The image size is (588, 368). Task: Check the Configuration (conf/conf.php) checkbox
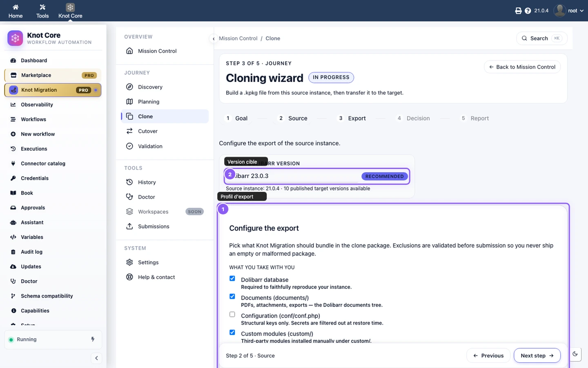[x=232, y=314]
